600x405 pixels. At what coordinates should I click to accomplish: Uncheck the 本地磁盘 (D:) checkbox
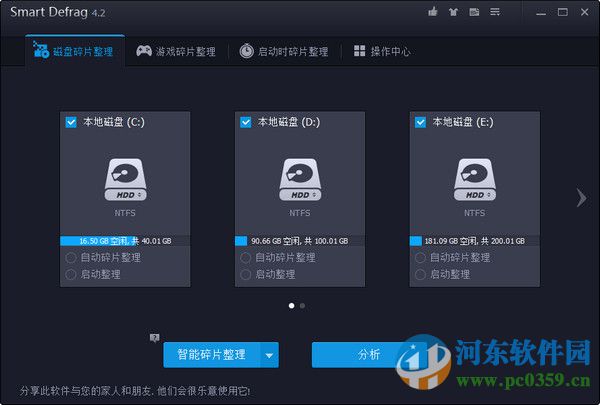pos(245,122)
